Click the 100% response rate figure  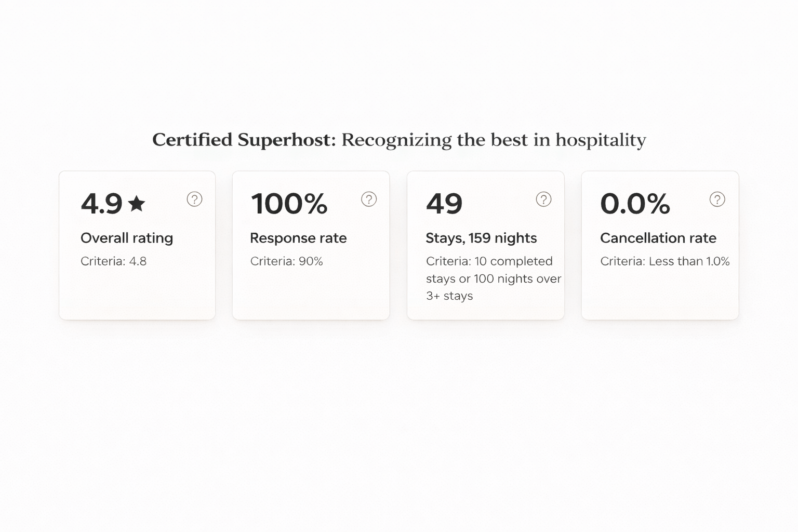pyautogui.click(x=289, y=203)
